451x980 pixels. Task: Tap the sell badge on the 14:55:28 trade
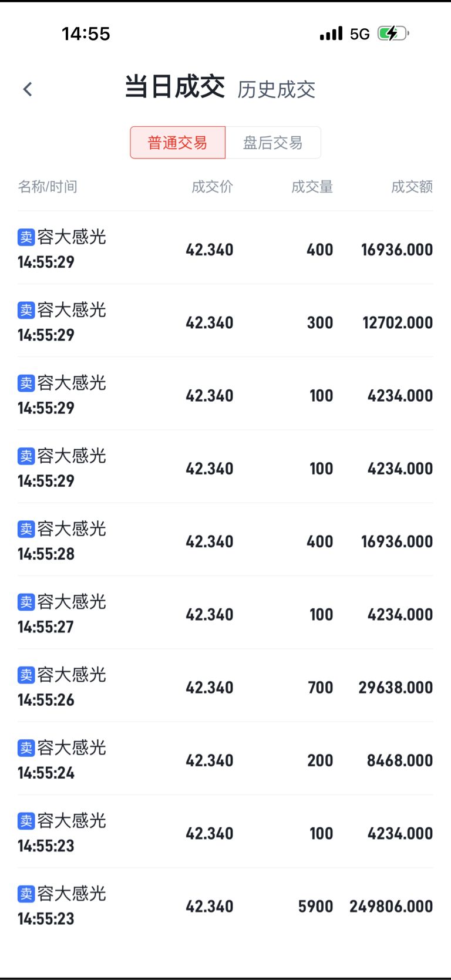point(26,529)
